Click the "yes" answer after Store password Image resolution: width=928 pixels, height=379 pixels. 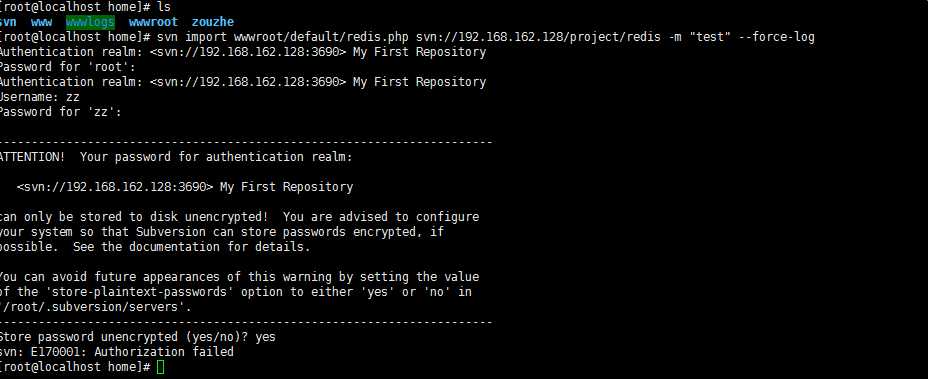point(266,337)
